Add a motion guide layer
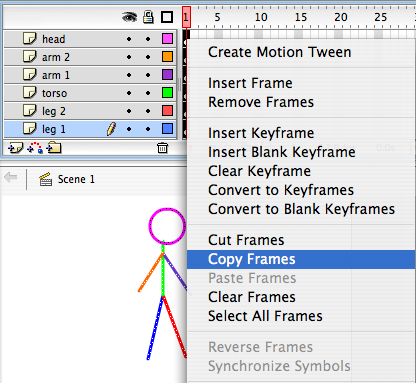The width and height of the screenshot is (416, 383). pos(35,148)
